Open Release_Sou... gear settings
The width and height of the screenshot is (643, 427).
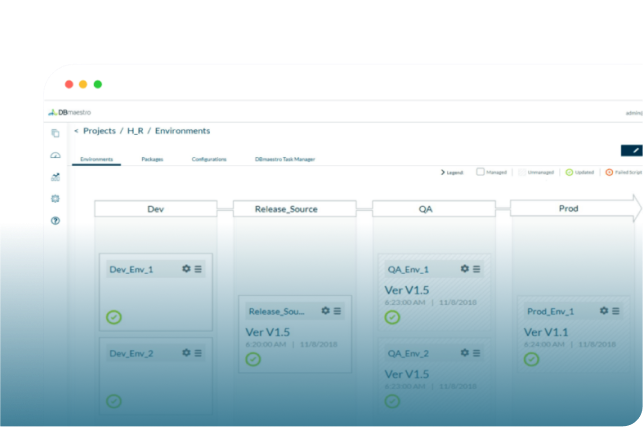[326, 311]
